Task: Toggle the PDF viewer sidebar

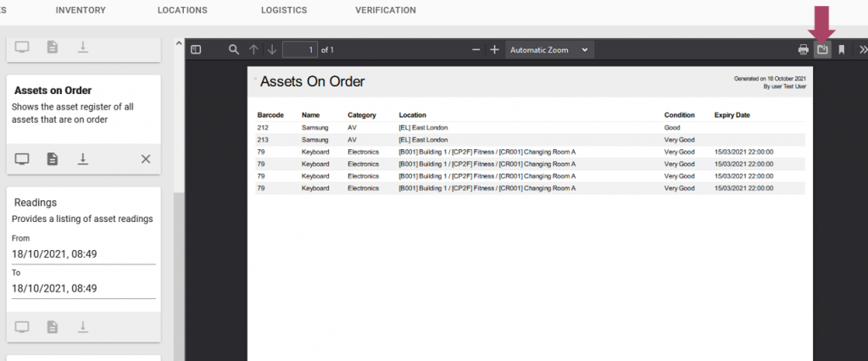Action: point(196,50)
